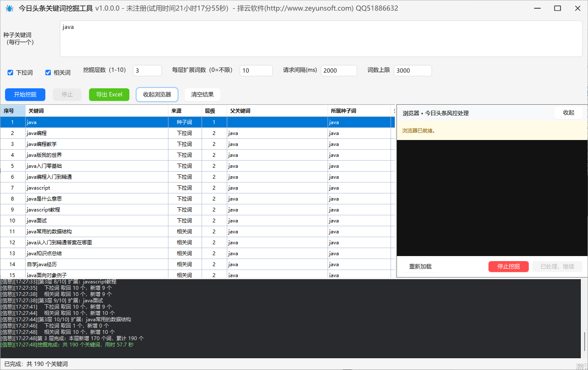Click the 词数上限 input field
Image resolution: width=588 pixels, height=370 pixels.
click(413, 71)
